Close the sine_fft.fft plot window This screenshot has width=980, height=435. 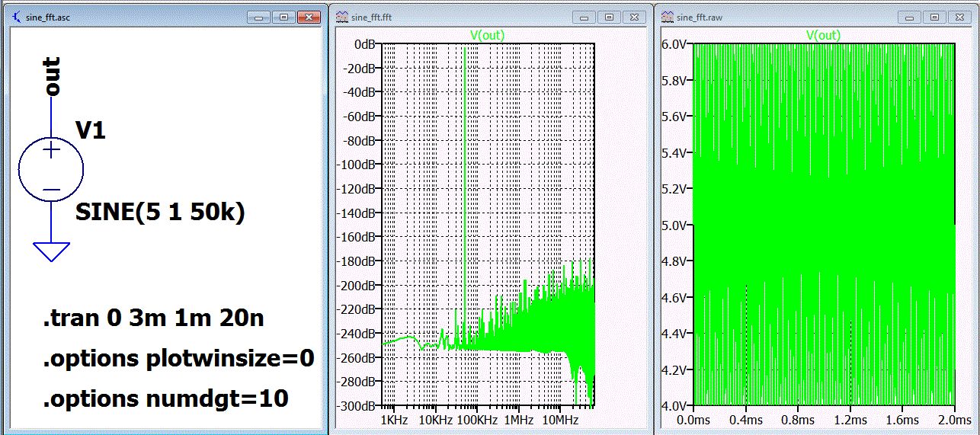633,17
